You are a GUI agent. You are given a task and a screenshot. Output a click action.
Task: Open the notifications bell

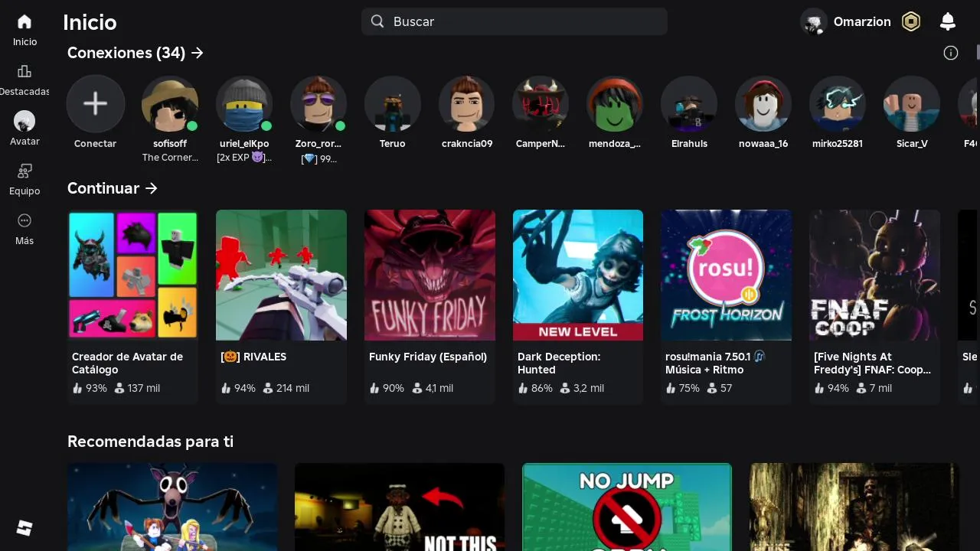tap(948, 21)
